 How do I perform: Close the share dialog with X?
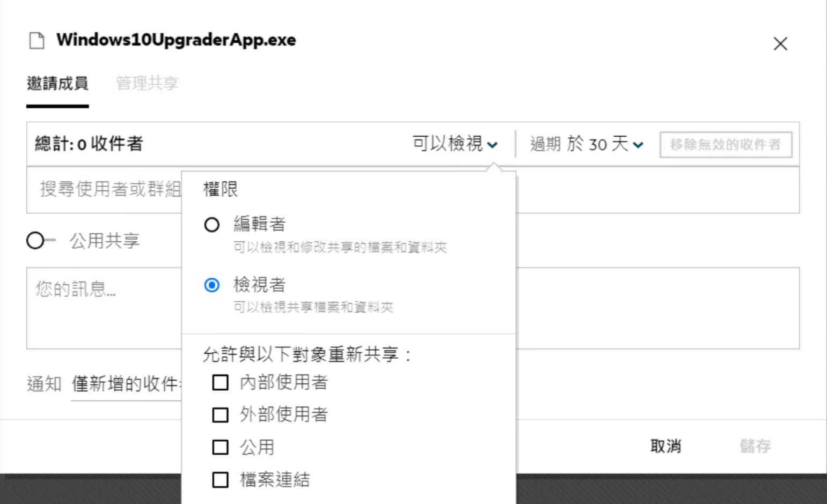(780, 43)
